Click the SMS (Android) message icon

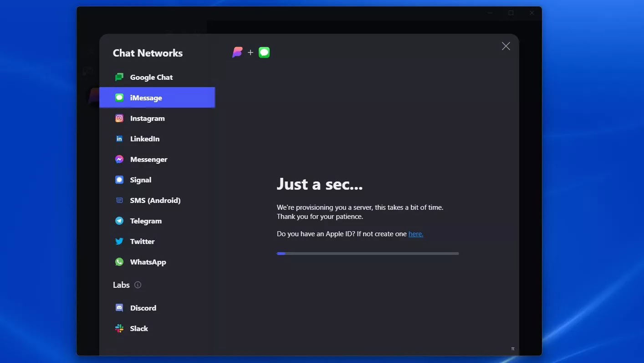(119, 200)
